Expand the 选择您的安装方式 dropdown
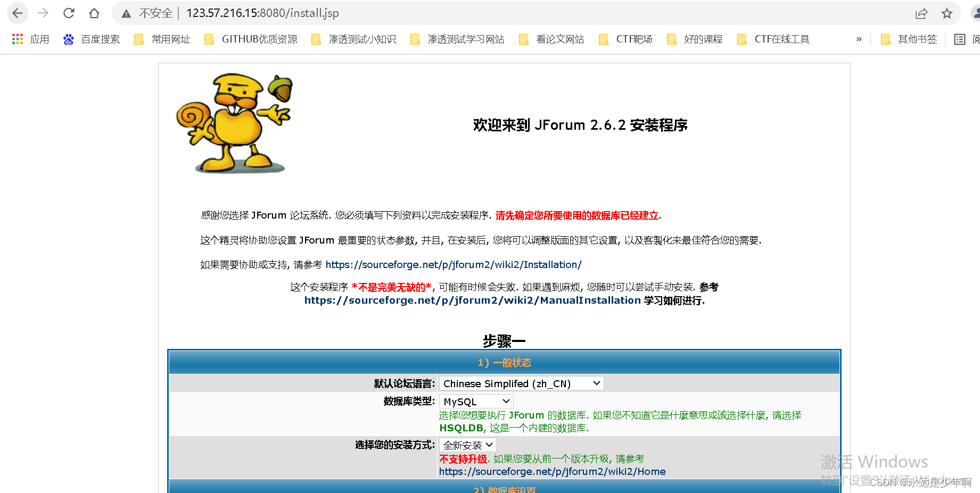Viewport: 980px width, 493px height. click(467, 445)
